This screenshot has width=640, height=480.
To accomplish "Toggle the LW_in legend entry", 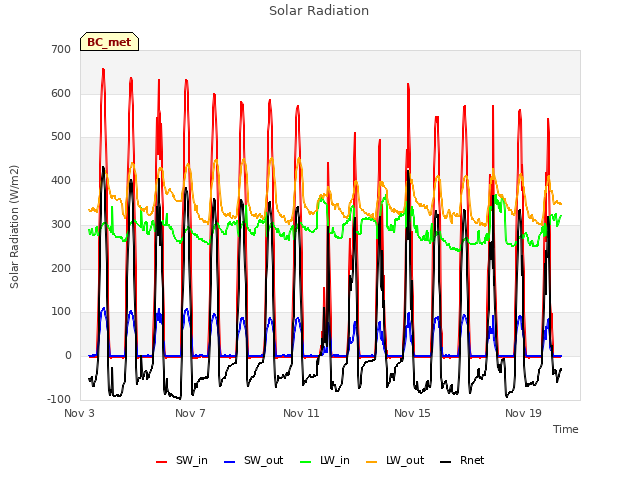I will 325,461.
